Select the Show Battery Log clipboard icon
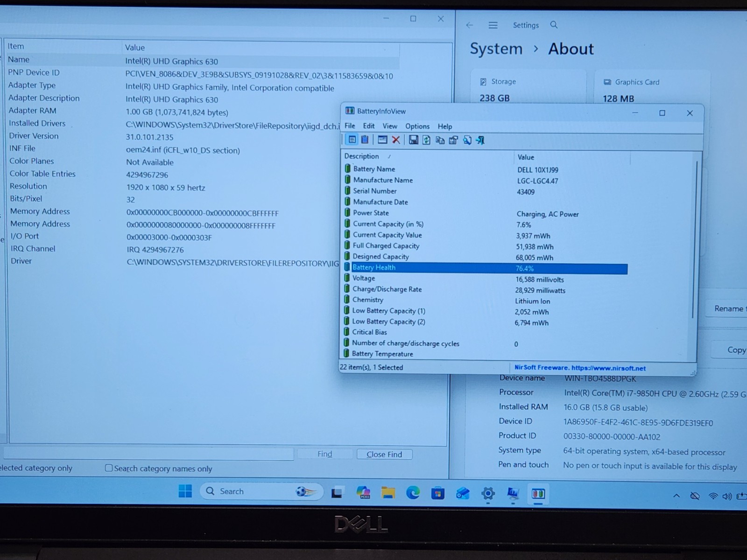The image size is (747, 560). (365, 140)
